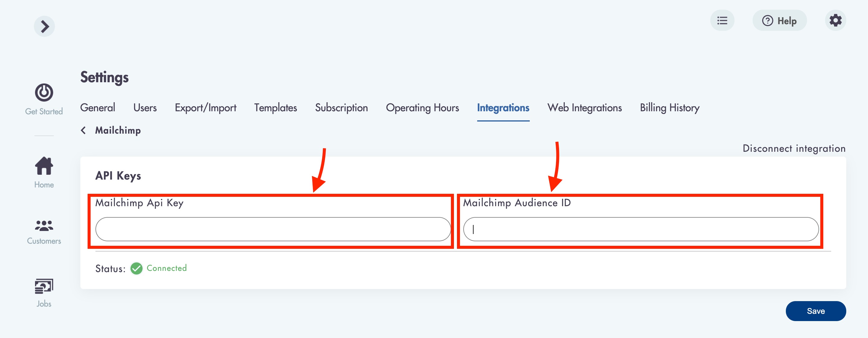The image size is (868, 338).
Task: Focus the Mailchimp Audience ID field
Action: point(641,229)
